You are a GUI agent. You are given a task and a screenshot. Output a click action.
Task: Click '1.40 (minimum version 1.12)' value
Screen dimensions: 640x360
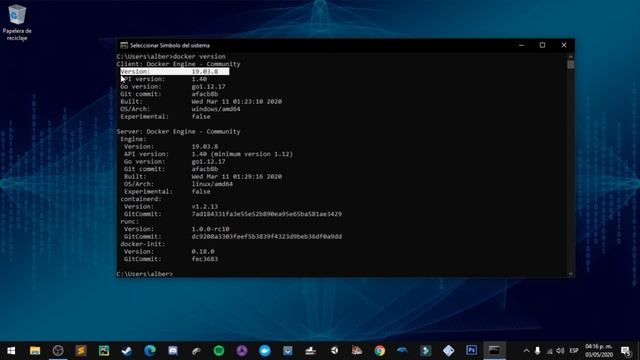coord(242,154)
